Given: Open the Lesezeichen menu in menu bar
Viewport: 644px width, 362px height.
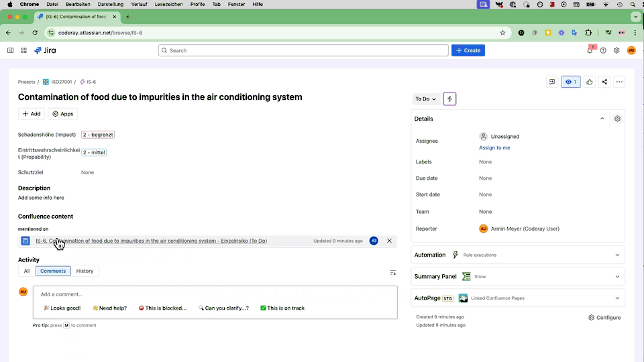Looking at the screenshot, I should tap(168, 4).
